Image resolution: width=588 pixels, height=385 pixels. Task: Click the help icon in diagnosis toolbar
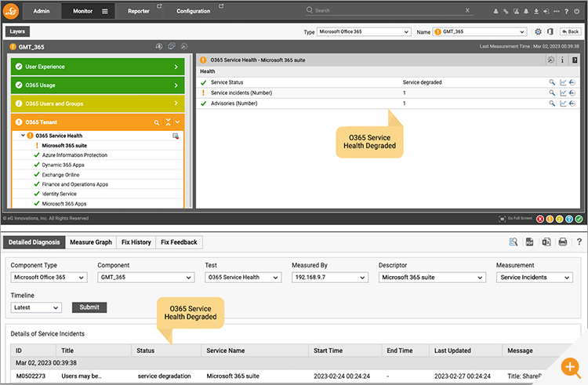[579, 242]
